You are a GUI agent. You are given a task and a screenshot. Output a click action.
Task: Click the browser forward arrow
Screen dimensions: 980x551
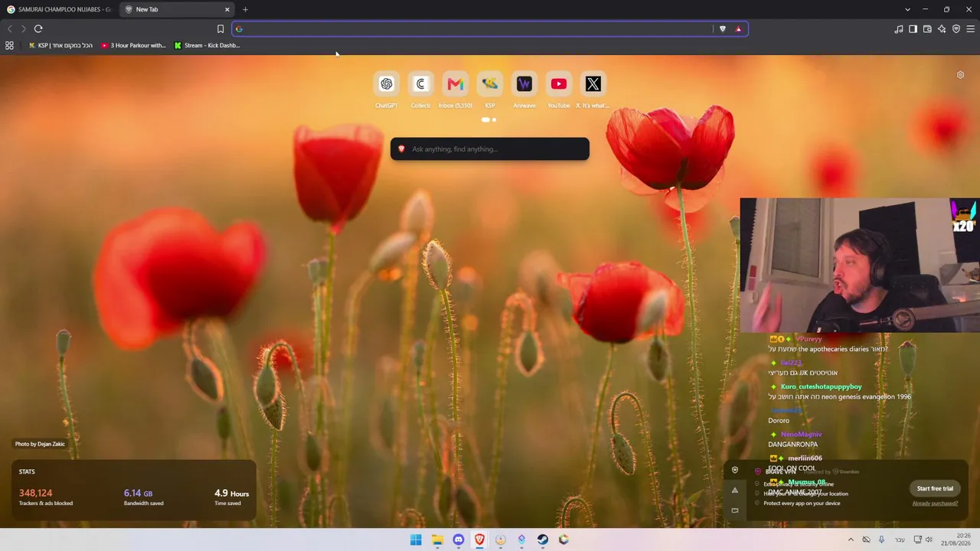[24, 29]
